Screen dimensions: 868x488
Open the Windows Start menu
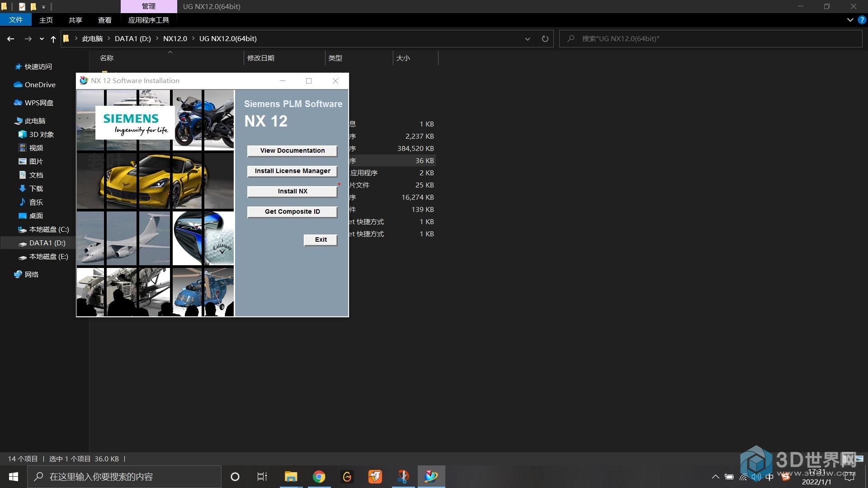(x=14, y=477)
